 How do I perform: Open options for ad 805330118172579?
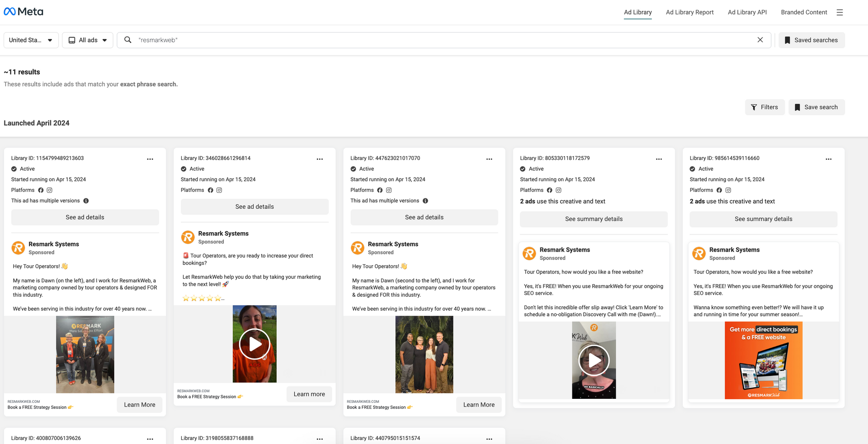[659, 159]
